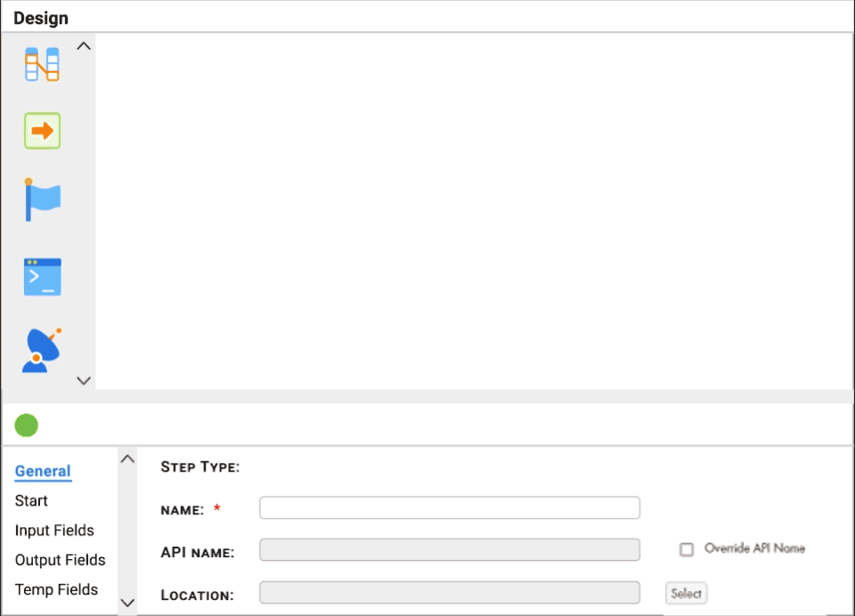Click the green status indicator circle

coord(26,425)
